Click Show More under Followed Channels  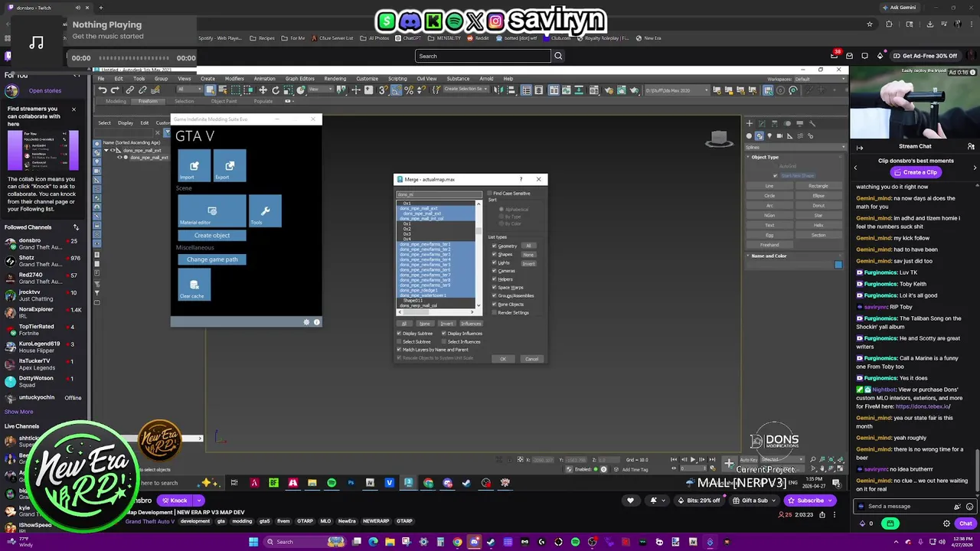pyautogui.click(x=19, y=412)
